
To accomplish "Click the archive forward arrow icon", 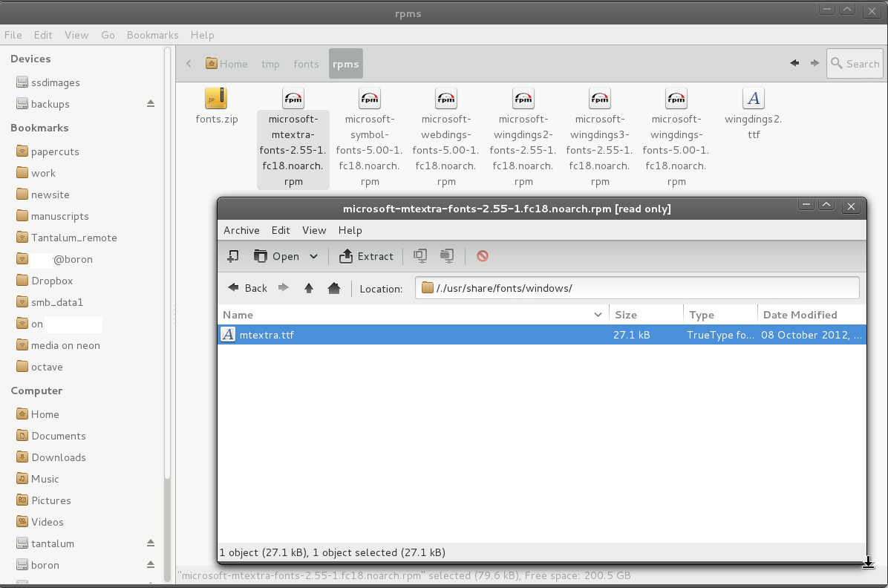I will (x=284, y=288).
